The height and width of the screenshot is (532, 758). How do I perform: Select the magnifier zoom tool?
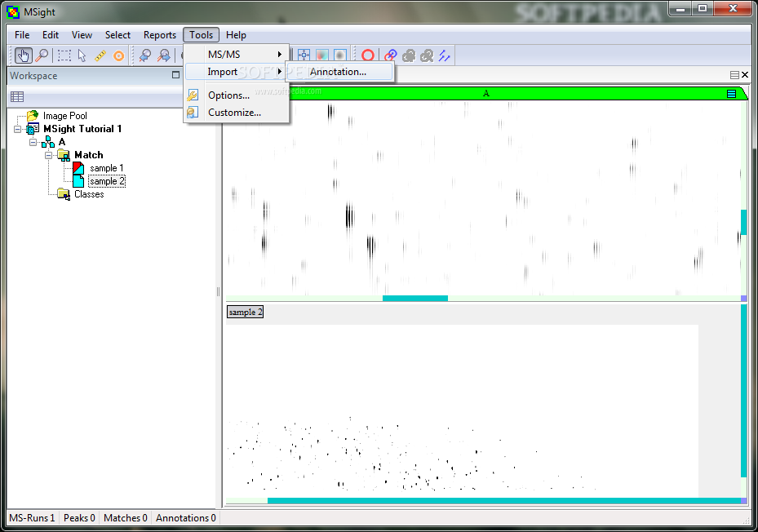(x=42, y=55)
